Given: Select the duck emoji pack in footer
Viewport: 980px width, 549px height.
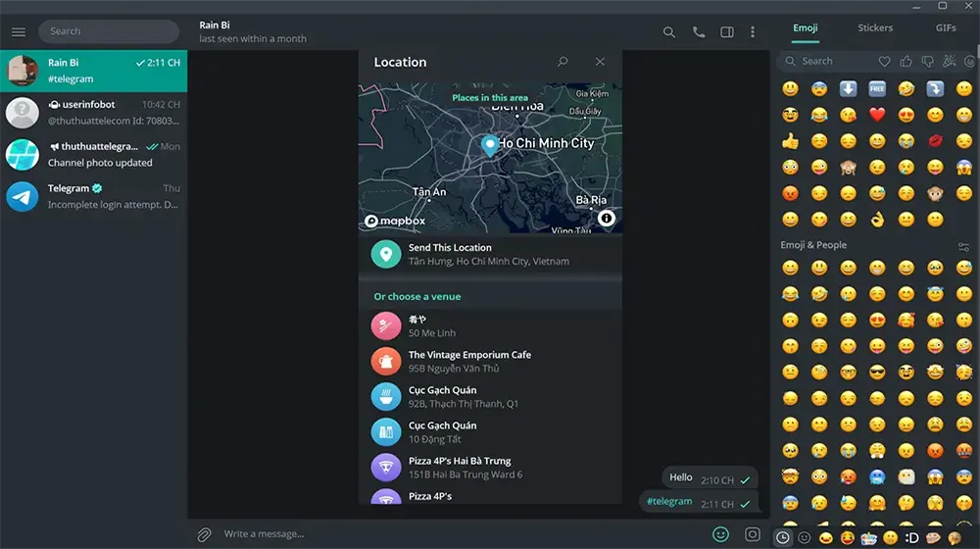Looking at the screenshot, I should [825, 538].
